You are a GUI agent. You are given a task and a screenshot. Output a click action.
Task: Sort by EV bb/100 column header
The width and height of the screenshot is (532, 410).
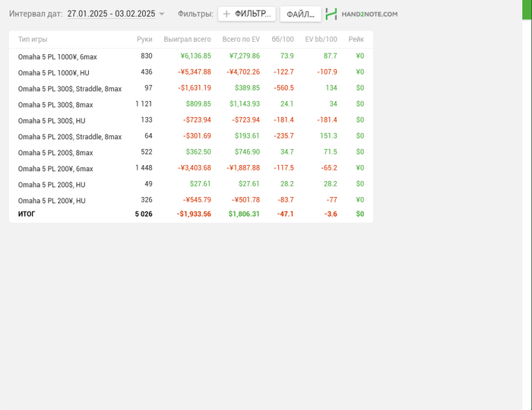[x=321, y=40]
